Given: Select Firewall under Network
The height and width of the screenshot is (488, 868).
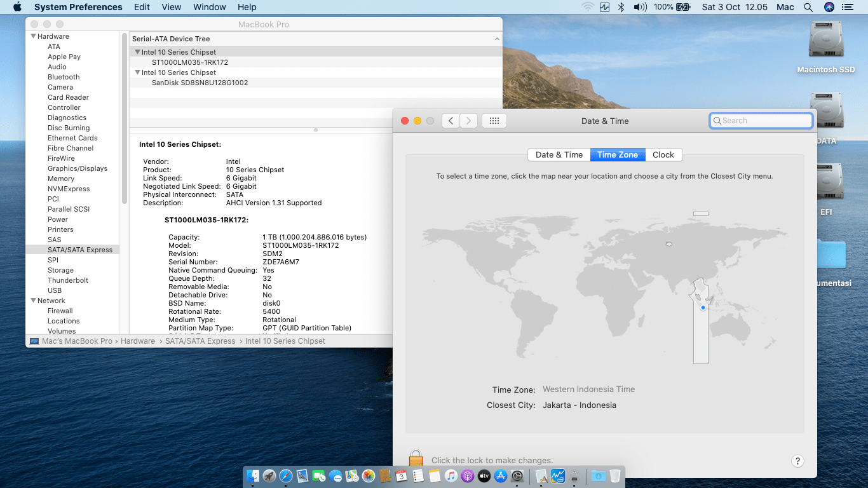Looking at the screenshot, I should pos(60,311).
